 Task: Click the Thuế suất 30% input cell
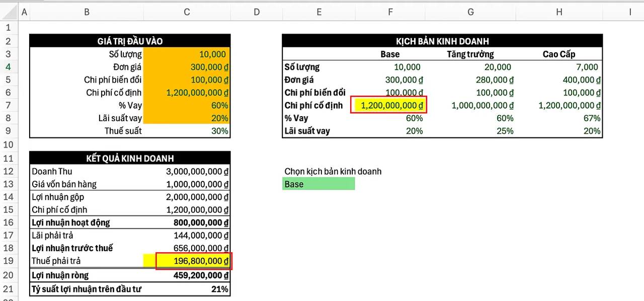point(187,131)
